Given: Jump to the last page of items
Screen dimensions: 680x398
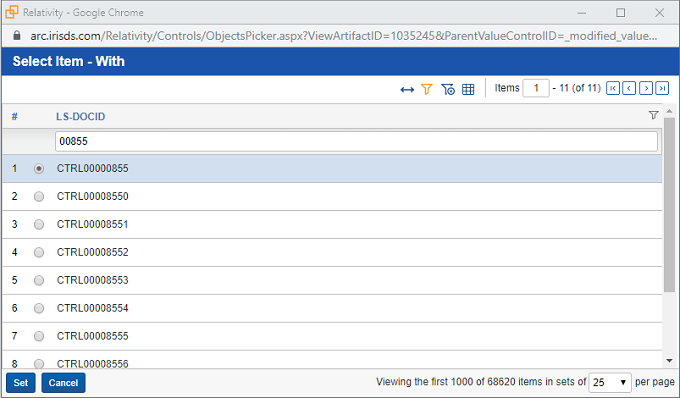Looking at the screenshot, I should click(x=662, y=88).
